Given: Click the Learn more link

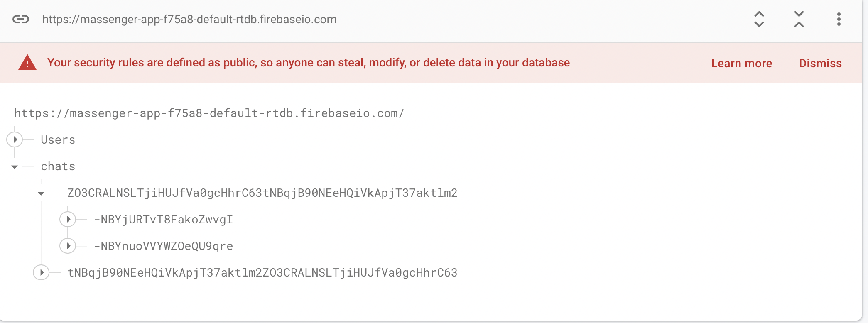Looking at the screenshot, I should [741, 63].
